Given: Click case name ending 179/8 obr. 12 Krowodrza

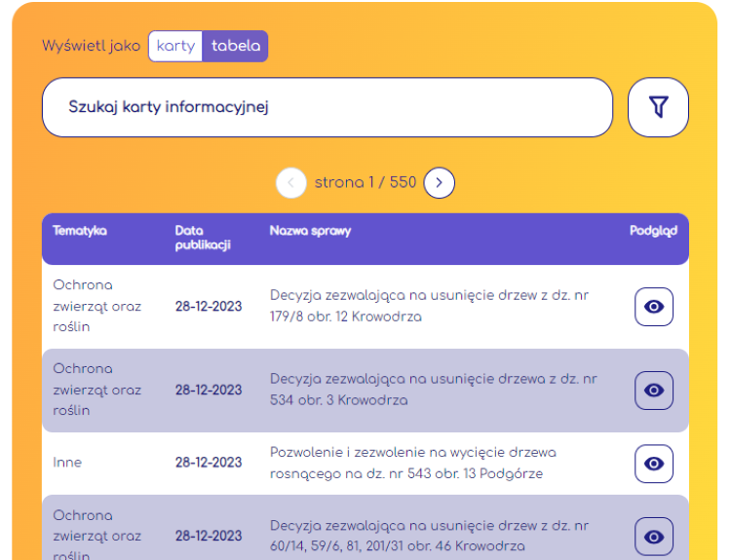Looking at the screenshot, I should pos(429,306).
